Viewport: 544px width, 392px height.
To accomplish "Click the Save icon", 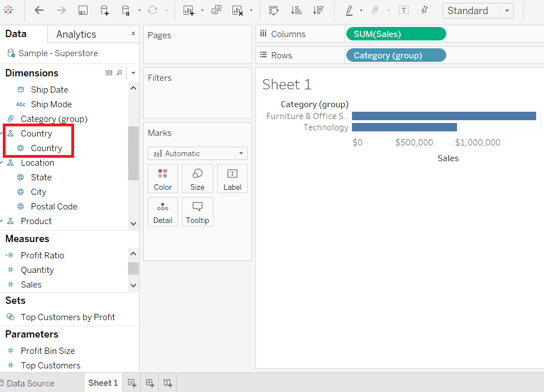I will 83,10.
